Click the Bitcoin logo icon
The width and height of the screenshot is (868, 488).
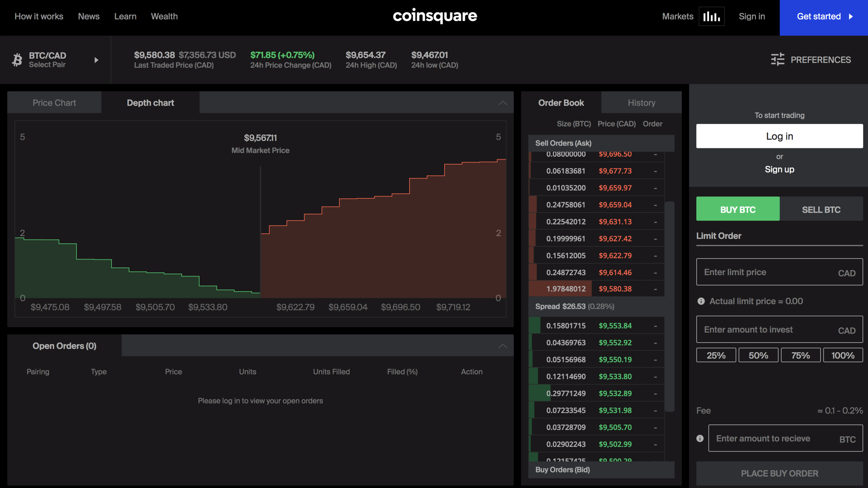[17, 60]
